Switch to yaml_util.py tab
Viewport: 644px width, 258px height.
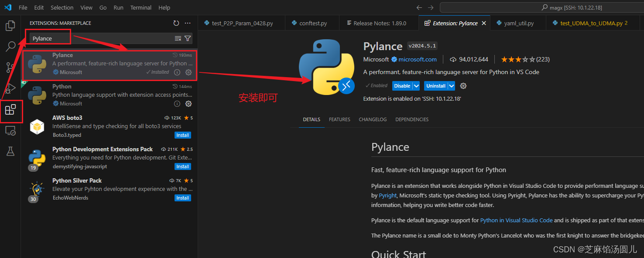point(518,23)
